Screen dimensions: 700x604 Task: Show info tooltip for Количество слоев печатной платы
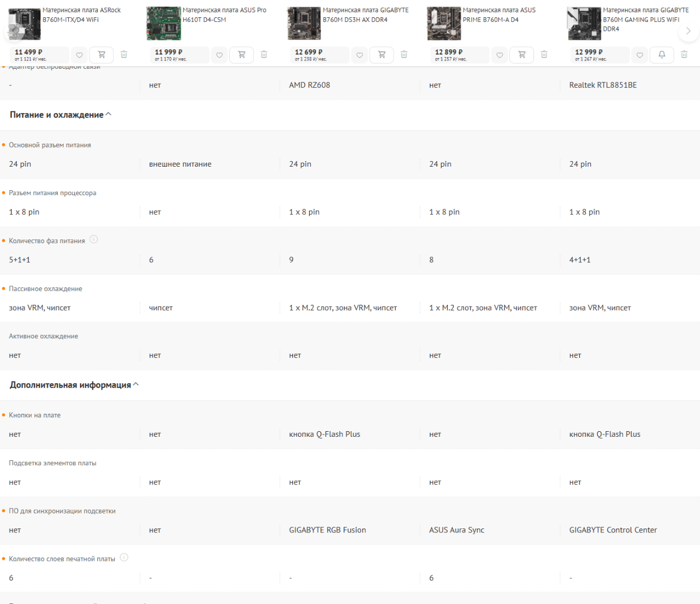(124, 558)
